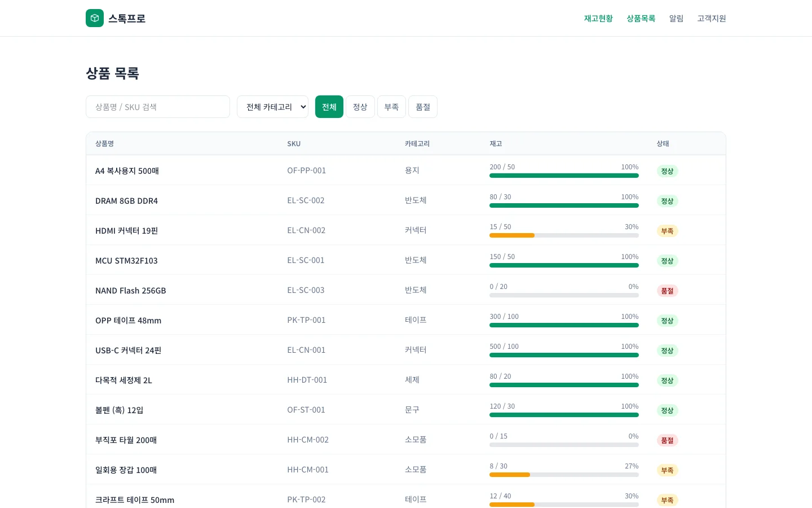This screenshot has height=508, width=812.
Task: Expand the 전체 카테고리 dropdown
Action: 272,107
